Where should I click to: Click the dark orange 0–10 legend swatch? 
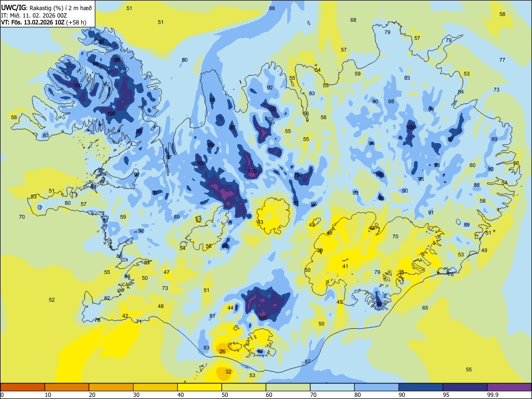[22, 387]
